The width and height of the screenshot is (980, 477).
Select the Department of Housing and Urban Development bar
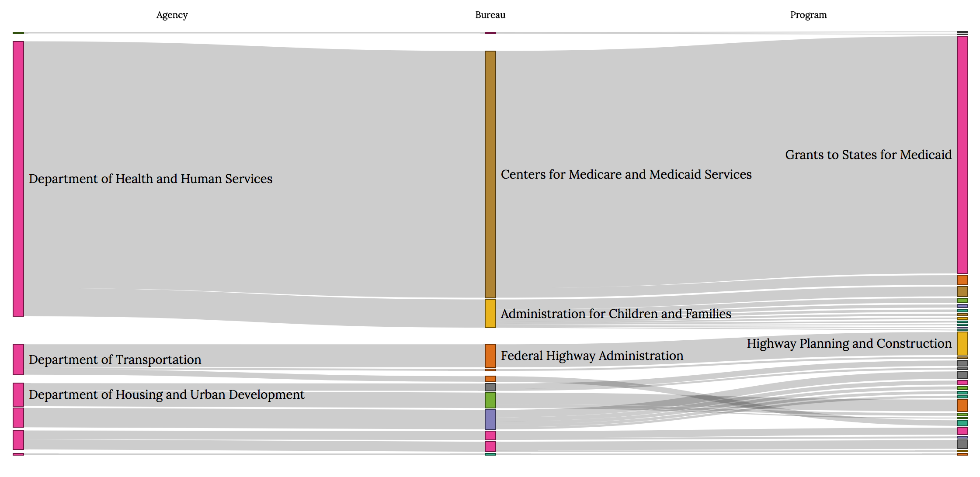tap(18, 394)
